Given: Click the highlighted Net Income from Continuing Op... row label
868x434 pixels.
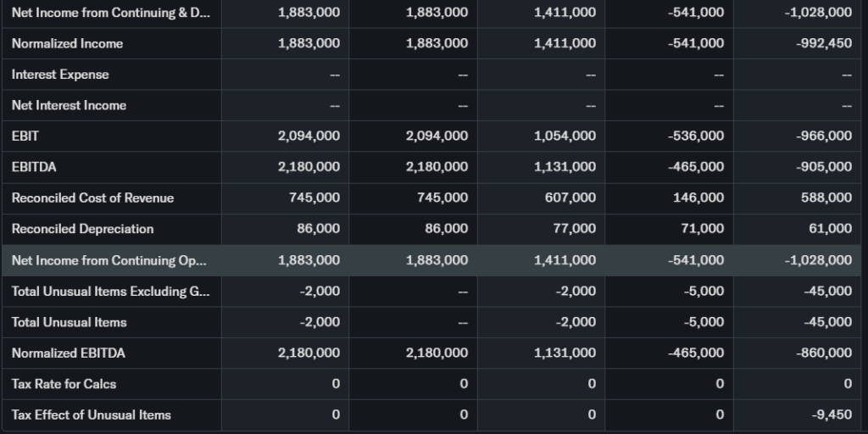Looking at the screenshot, I should [108, 260].
